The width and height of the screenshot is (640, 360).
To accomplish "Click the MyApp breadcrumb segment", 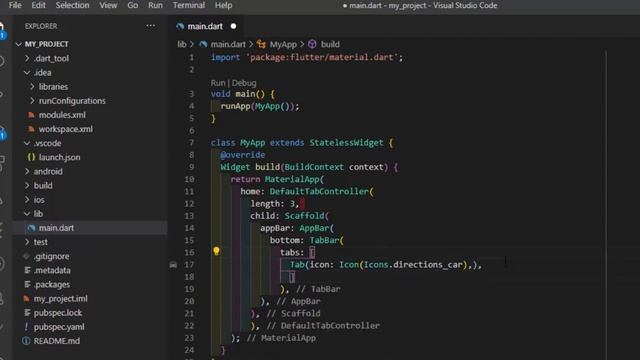I will (x=283, y=44).
